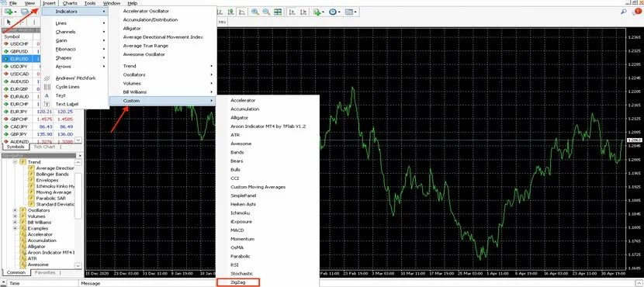This screenshot has height=287, width=644.
Task: Open the Indicators toolbar dropdown arrow
Action: [x=324, y=12]
